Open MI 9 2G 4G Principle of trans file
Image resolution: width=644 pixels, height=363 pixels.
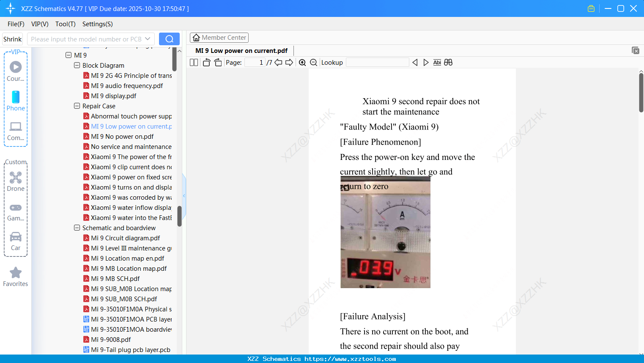(128, 75)
